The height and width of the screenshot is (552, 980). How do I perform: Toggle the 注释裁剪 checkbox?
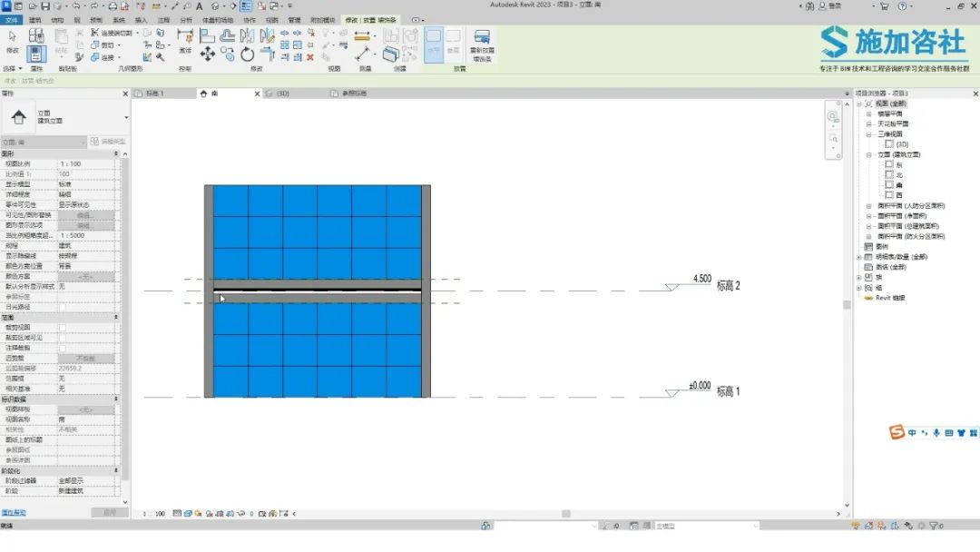coord(63,349)
